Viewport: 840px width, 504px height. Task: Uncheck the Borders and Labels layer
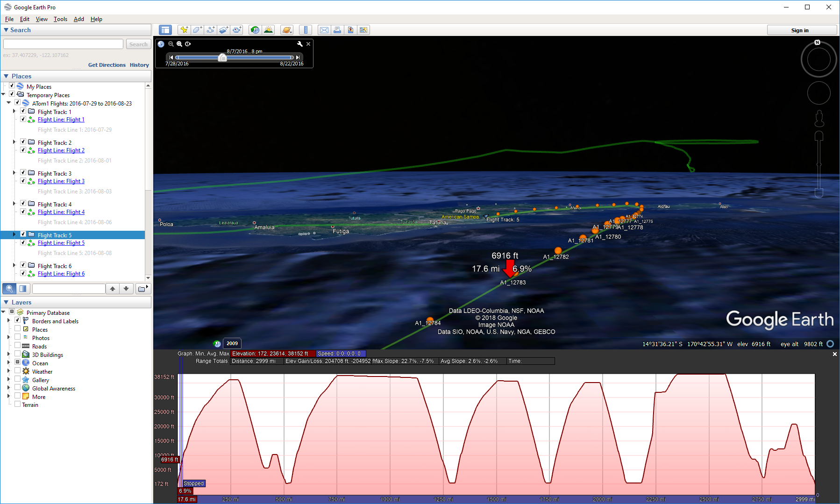coord(17,321)
